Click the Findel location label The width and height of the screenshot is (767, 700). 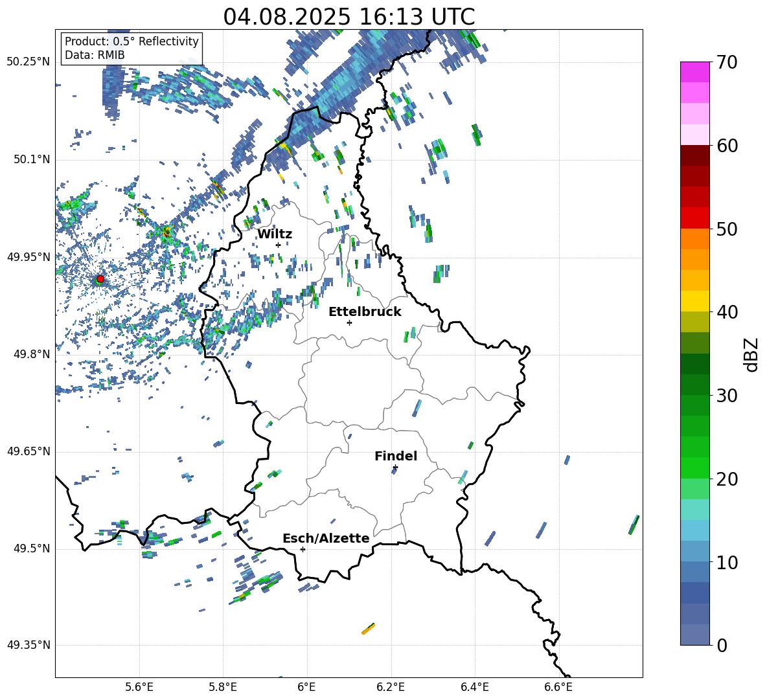click(396, 456)
